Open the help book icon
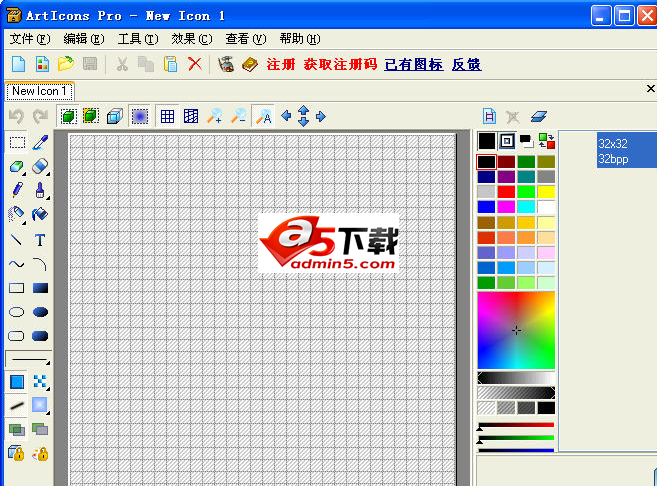The width and height of the screenshot is (657, 486). [x=250, y=64]
